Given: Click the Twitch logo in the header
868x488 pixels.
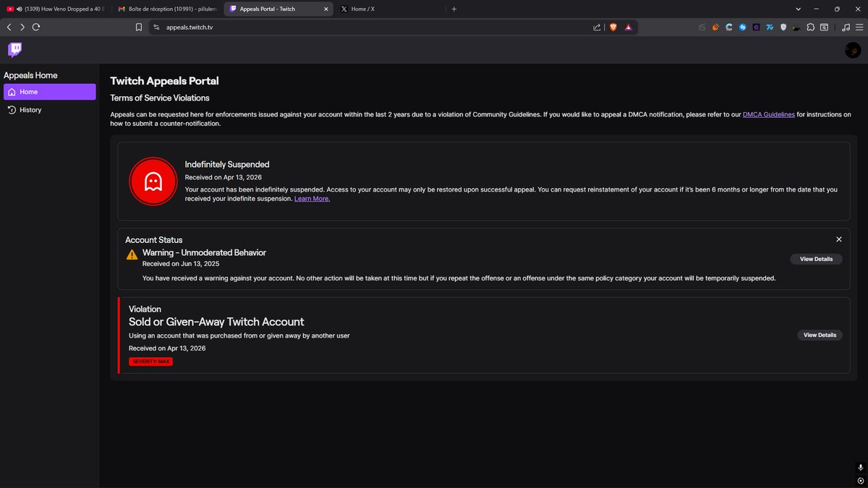Looking at the screenshot, I should click(14, 50).
